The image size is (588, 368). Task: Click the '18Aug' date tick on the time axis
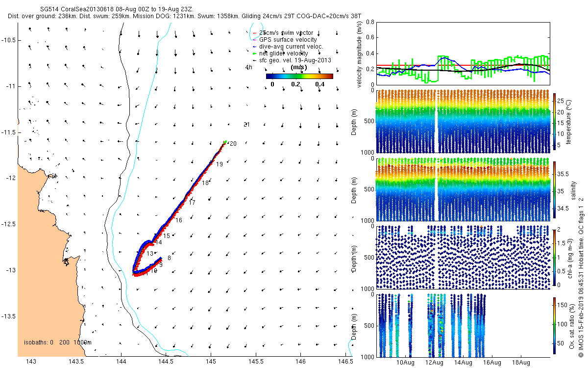[x=521, y=363]
